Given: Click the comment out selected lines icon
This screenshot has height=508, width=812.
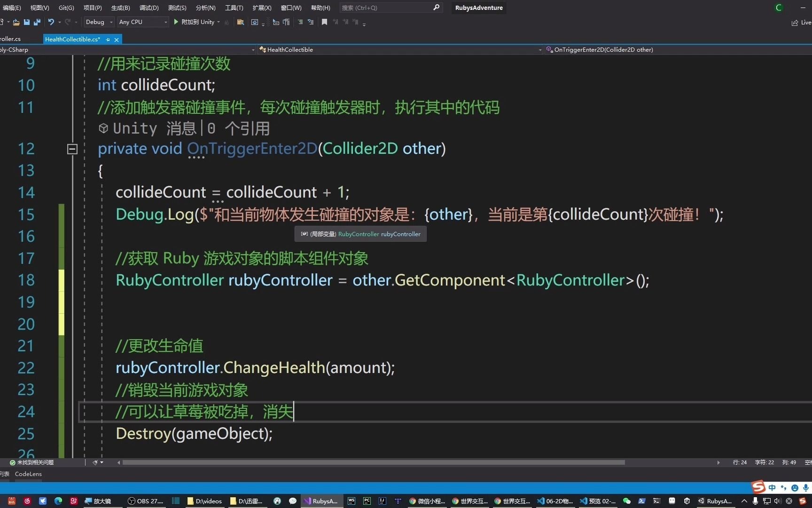Looking at the screenshot, I should coord(299,22).
